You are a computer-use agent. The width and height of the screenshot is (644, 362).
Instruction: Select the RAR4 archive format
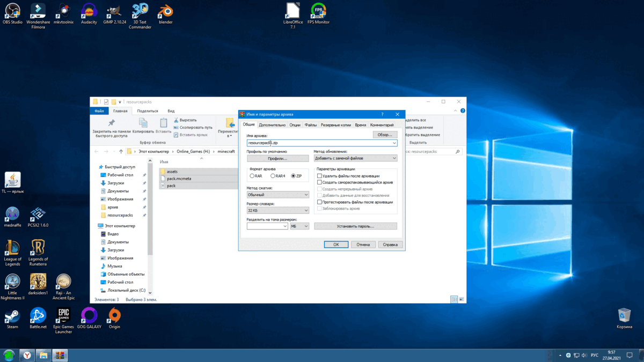pos(273,176)
